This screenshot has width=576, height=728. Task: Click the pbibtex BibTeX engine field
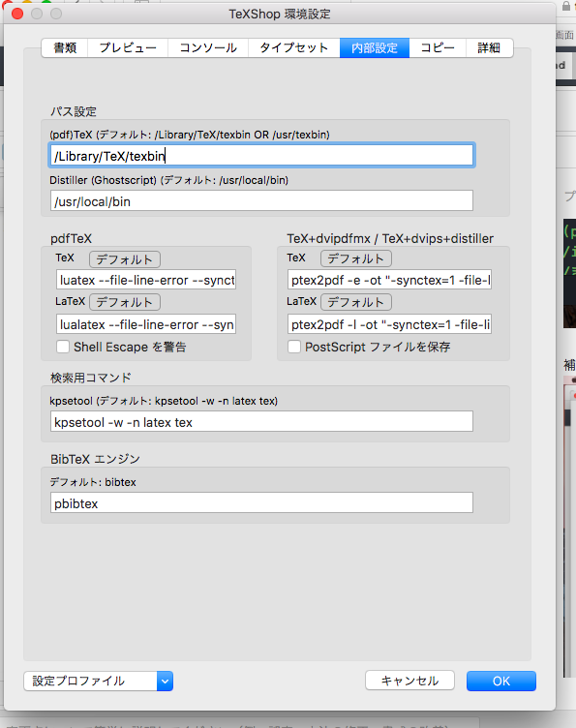pos(261,502)
